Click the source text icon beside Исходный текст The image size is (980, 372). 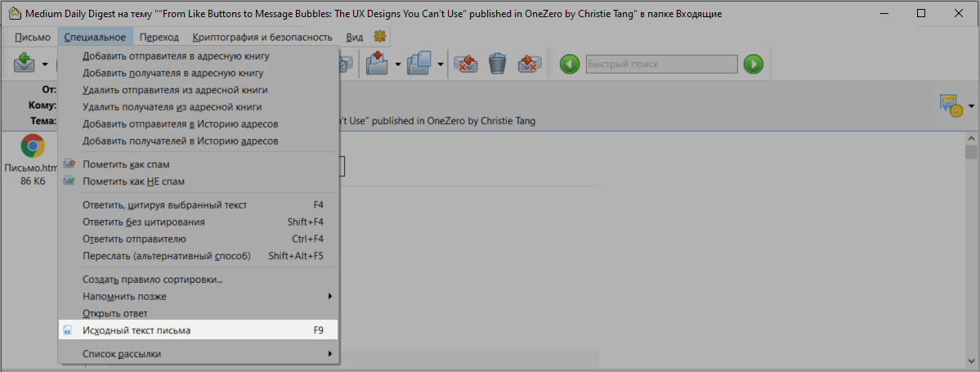(x=68, y=330)
